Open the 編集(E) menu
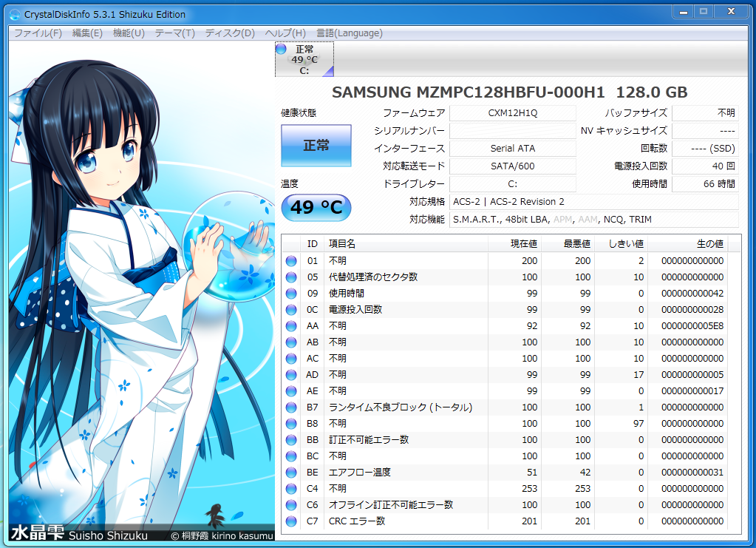The image size is (756, 548). (x=86, y=33)
